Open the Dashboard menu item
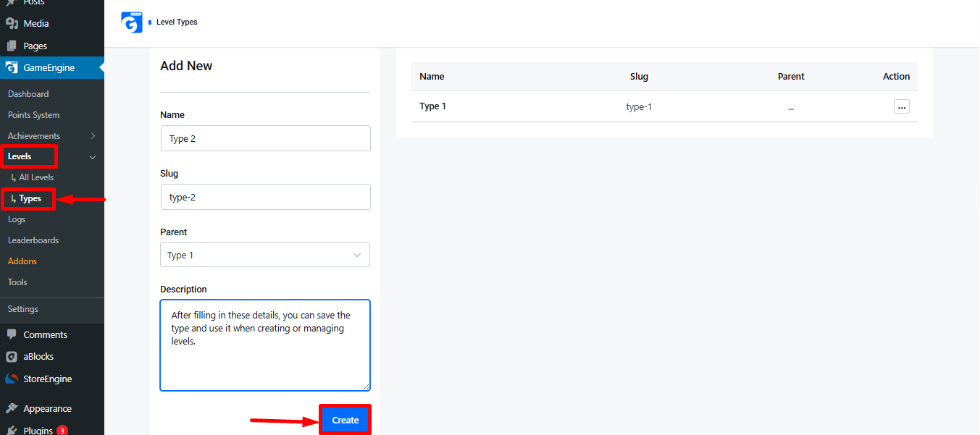Screen dimensions: 980x435 [x=28, y=94]
